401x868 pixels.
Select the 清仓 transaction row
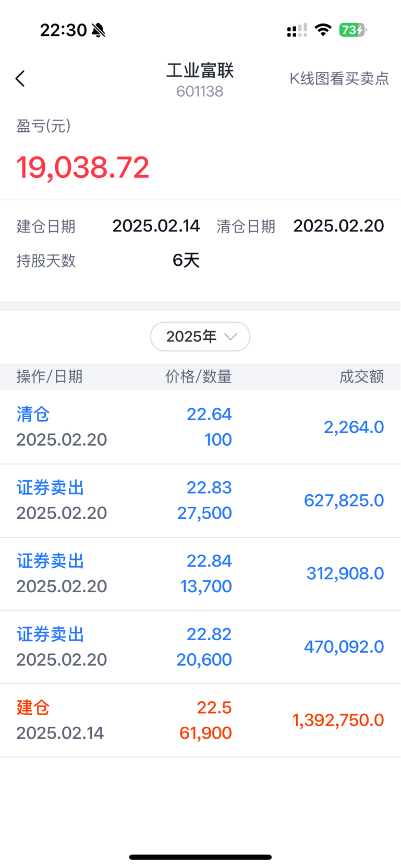click(x=200, y=427)
